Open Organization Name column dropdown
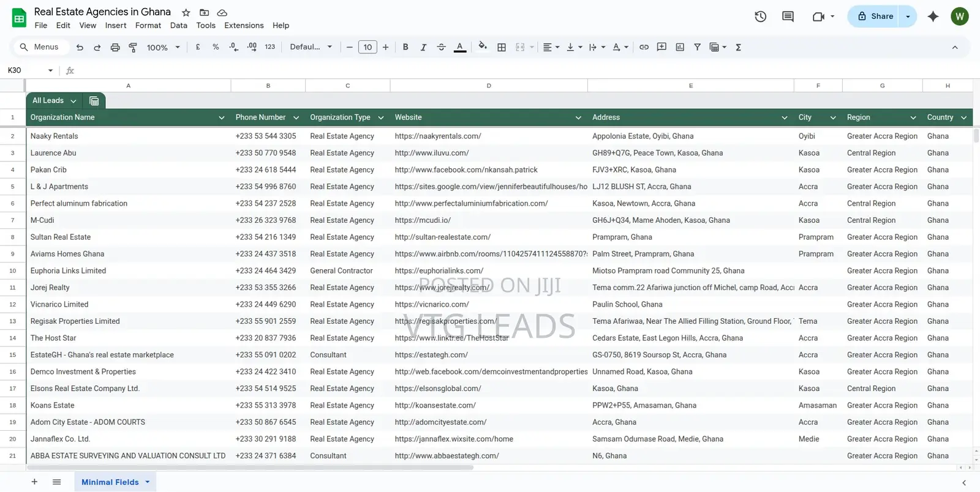This screenshot has height=492, width=980. click(221, 117)
